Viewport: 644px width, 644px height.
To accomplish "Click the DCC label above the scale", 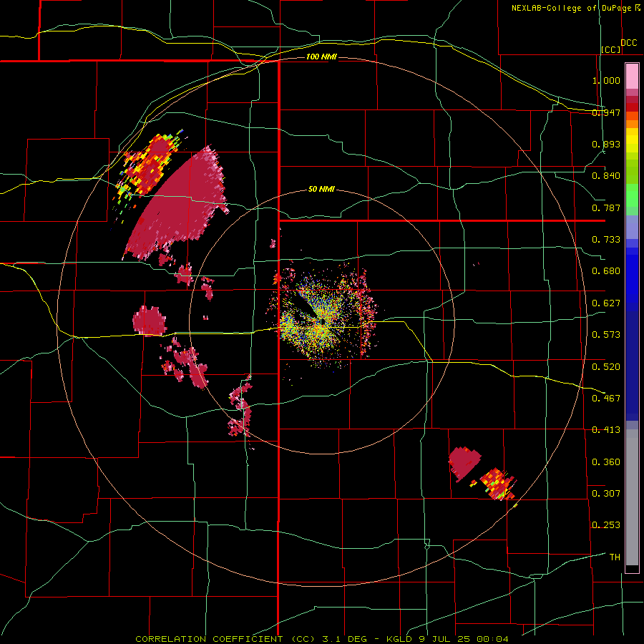I will pyautogui.click(x=629, y=43).
